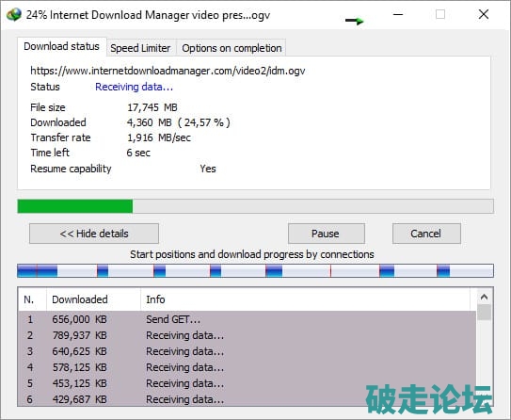Screen dimensions: 511x420
Task: Pause the current download
Action: pyautogui.click(x=327, y=234)
